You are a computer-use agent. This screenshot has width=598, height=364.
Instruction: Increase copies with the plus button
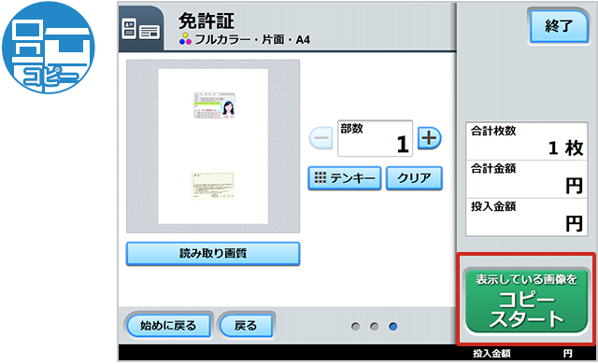[430, 138]
